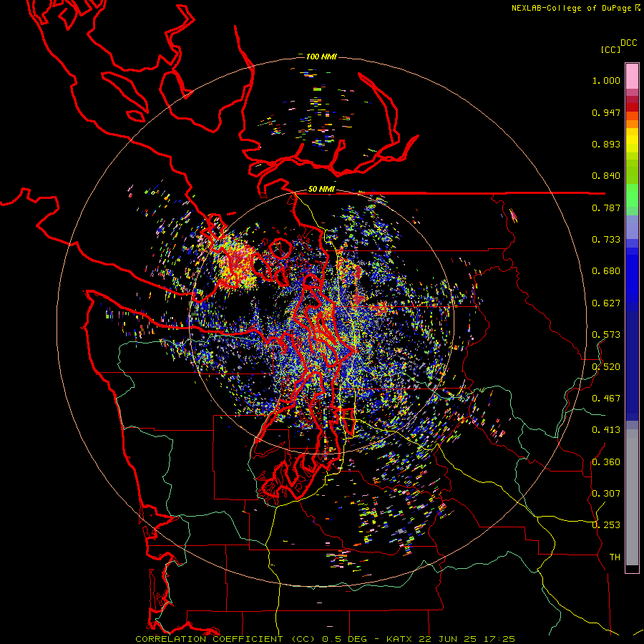Image resolution: width=644 pixels, height=644 pixels.
Task: Click the 1.000 colorbar value
Action: (x=606, y=80)
